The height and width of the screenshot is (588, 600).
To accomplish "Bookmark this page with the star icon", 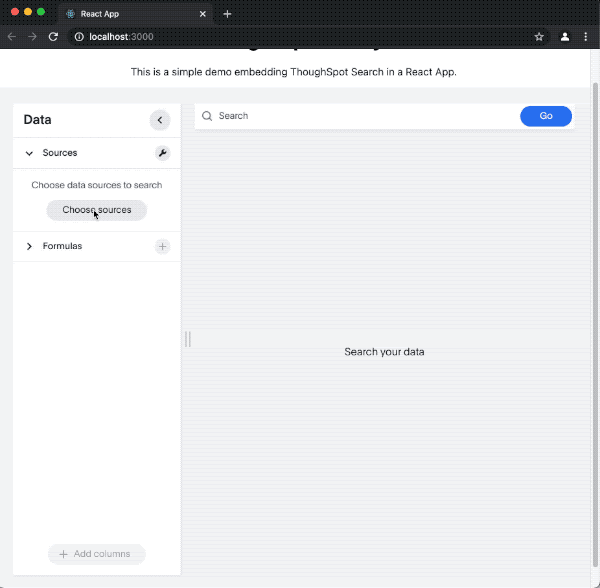I will click(x=539, y=37).
